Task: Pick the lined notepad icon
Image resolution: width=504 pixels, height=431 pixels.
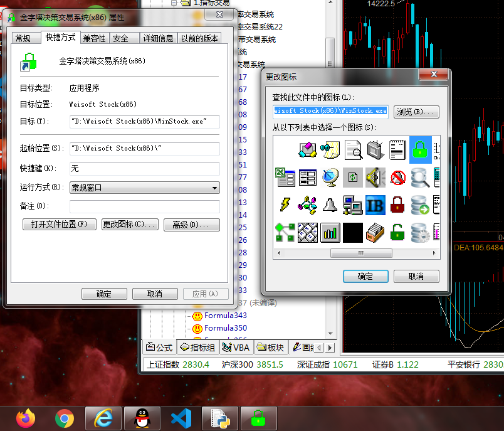Action: (x=397, y=150)
